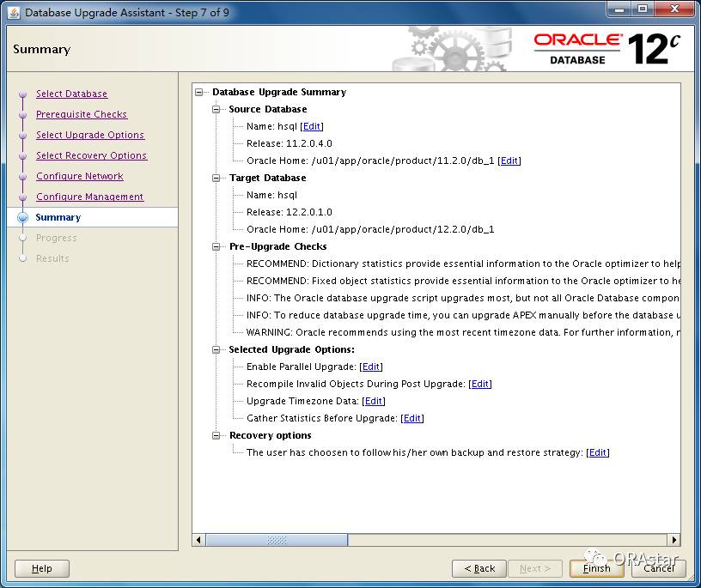
Task: Select the Progress step label
Action: 57,238
